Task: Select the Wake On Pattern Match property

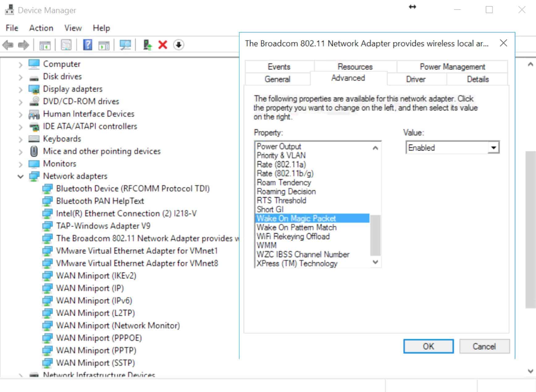Action: pyautogui.click(x=296, y=227)
